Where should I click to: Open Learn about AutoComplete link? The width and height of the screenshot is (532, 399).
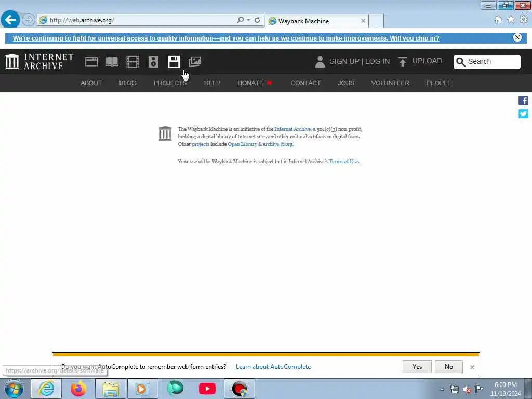click(x=273, y=366)
